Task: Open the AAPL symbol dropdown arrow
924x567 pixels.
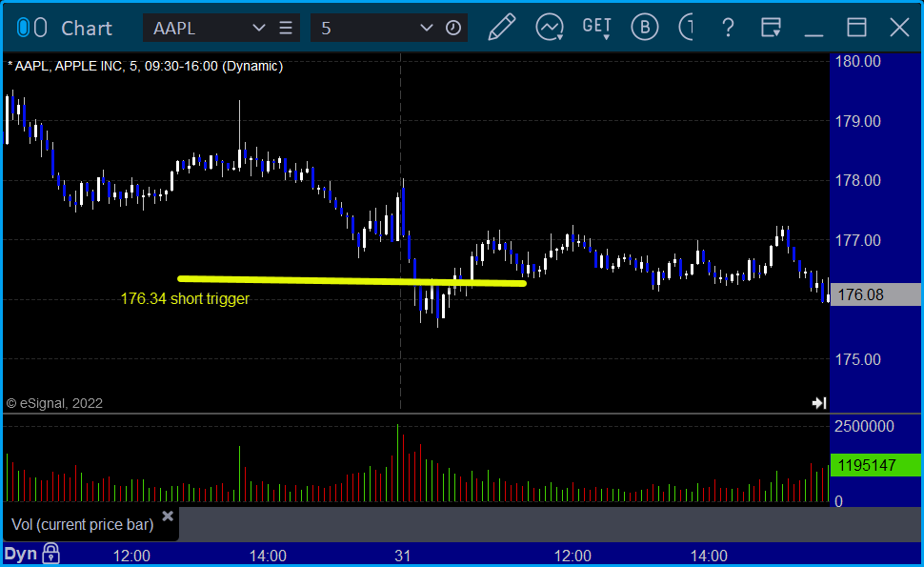Action: (x=258, y=28)
